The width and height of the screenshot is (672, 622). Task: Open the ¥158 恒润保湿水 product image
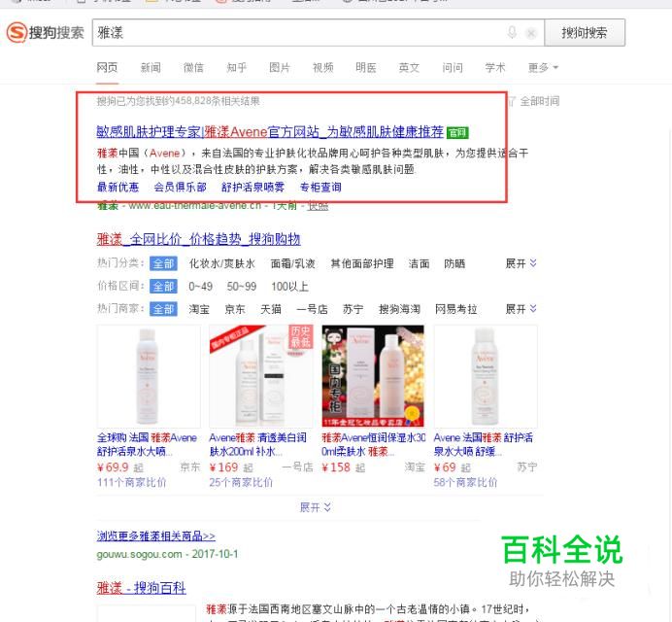(x=373, y=376)
